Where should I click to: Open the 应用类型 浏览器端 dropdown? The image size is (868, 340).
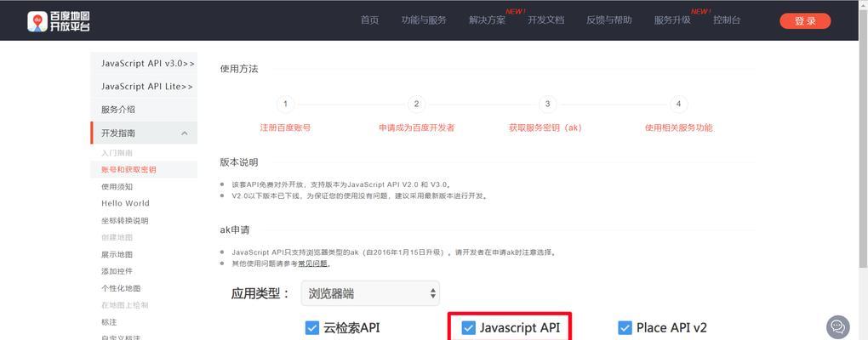[370, 293]
